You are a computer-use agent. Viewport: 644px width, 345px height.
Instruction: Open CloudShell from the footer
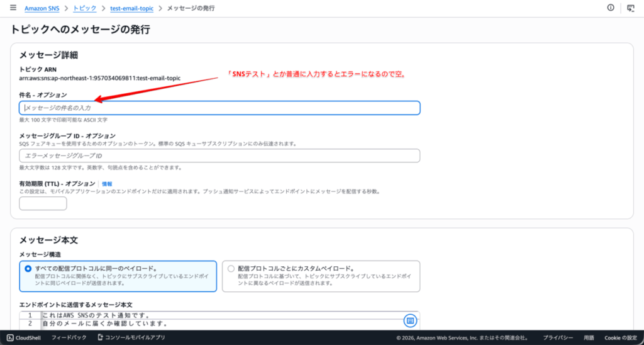[x=24, y=337]
